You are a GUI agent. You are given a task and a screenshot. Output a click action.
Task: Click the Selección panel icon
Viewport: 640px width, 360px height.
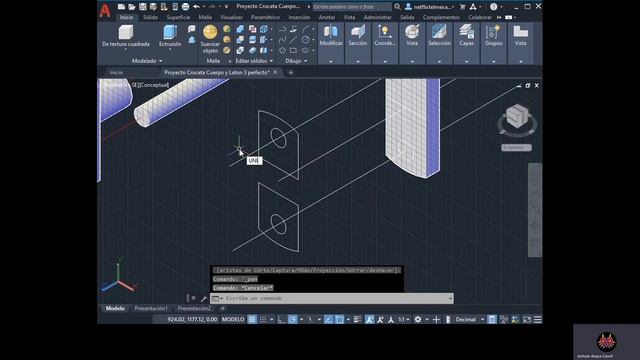tap(439, 32)
